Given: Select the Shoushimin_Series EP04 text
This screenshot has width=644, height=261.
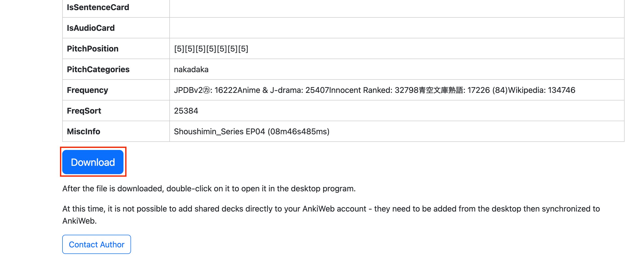Looking at the screenshot, I should [219, 132].
